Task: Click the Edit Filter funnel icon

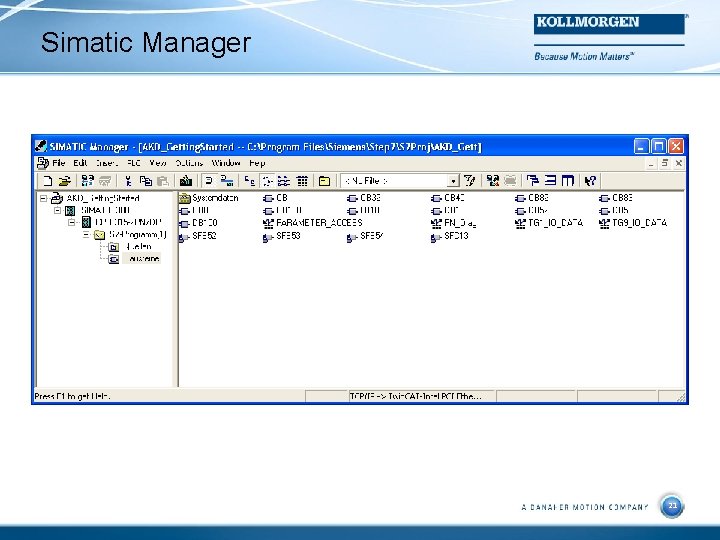Action: coord(469,181)
